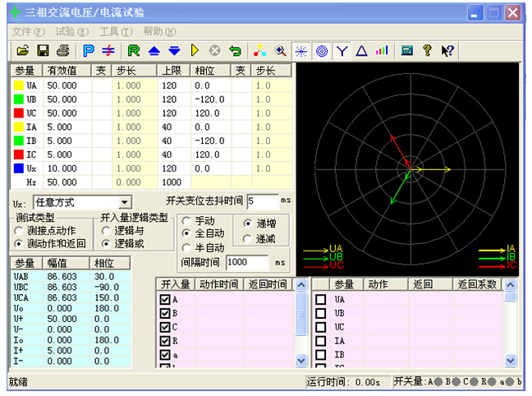
Task: Click the green undo arrow icon
Action: pos(236,51)
